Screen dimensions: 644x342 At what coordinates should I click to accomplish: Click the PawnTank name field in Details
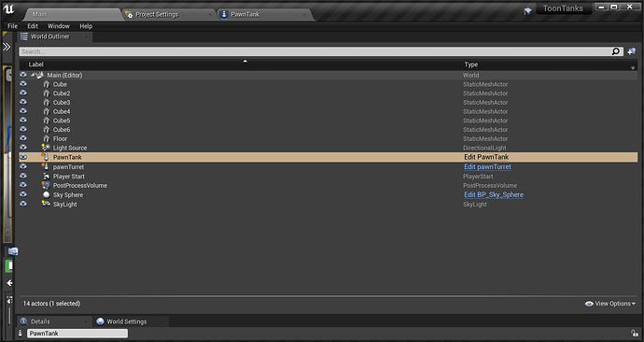point(77,333)
